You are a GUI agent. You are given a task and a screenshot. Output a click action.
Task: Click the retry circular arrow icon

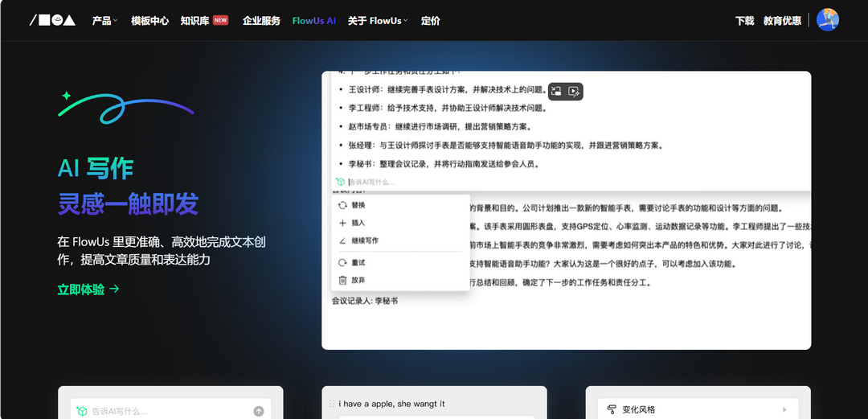pyautogui.click(x=342, y=263)
